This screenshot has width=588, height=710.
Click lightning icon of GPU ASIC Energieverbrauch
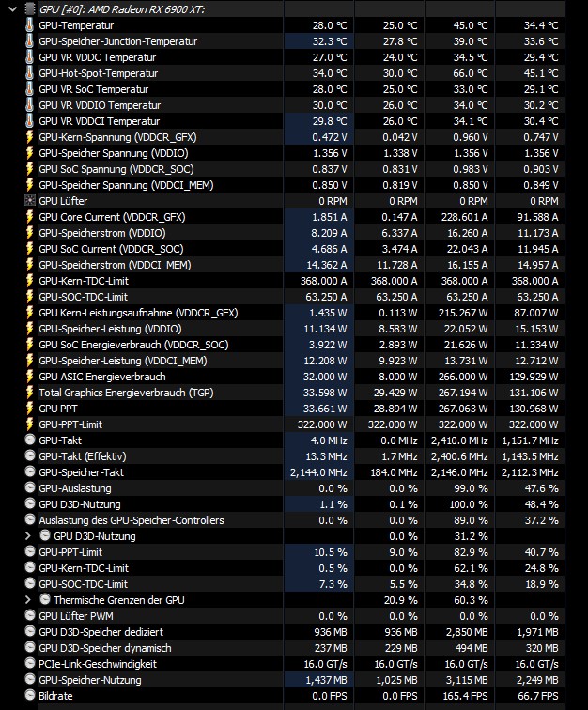click(x=29, y=377)
